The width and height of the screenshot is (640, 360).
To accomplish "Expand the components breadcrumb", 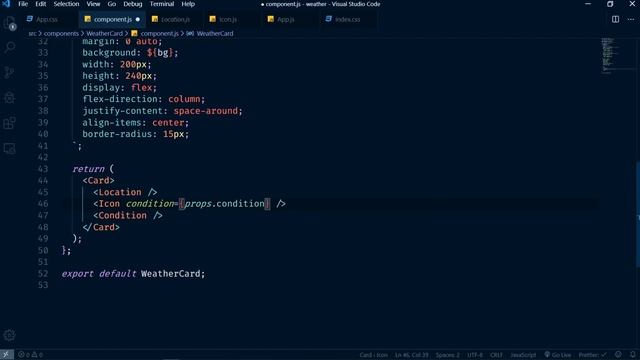I will tap(61, 33).
